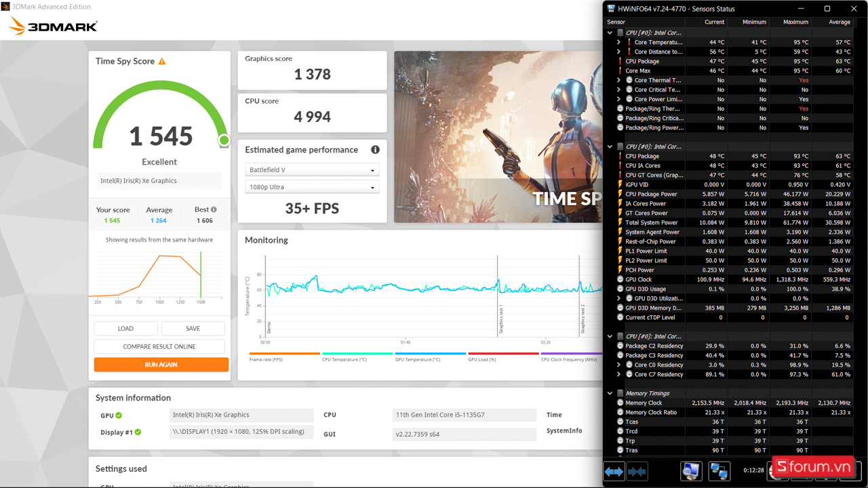Click the SAVE button

point(193,328)
